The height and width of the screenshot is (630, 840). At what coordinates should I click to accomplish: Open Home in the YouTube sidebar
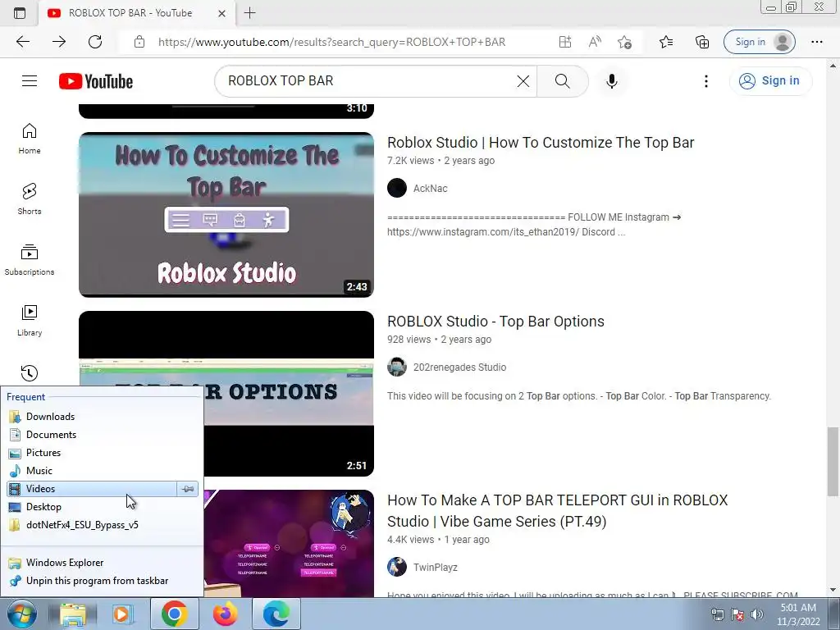click(x=30, y=138)
